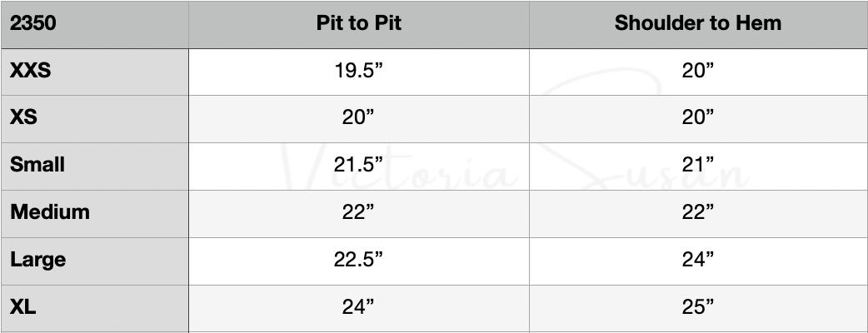The height and width of the screenshot is (333, 868).
Task: Click XXS Pit to Pit value 19.5”
Action: coord(359,71)
